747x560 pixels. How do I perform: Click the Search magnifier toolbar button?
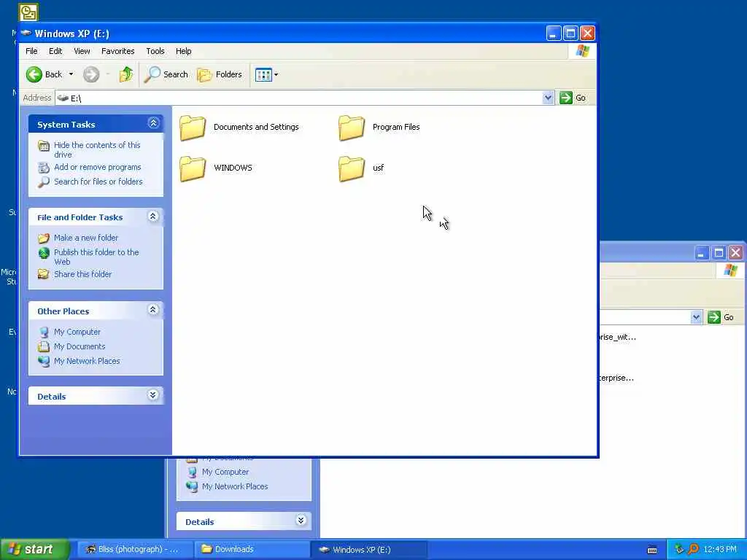166,74
